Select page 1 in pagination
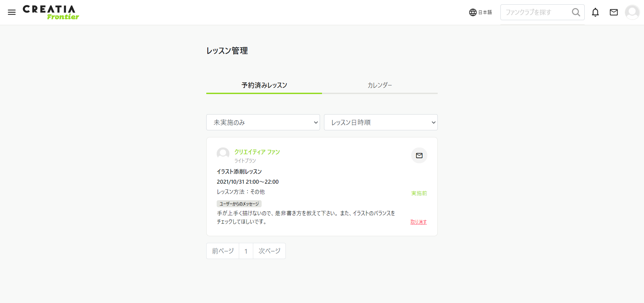The image size is (644, 303). tap(246, 251)
